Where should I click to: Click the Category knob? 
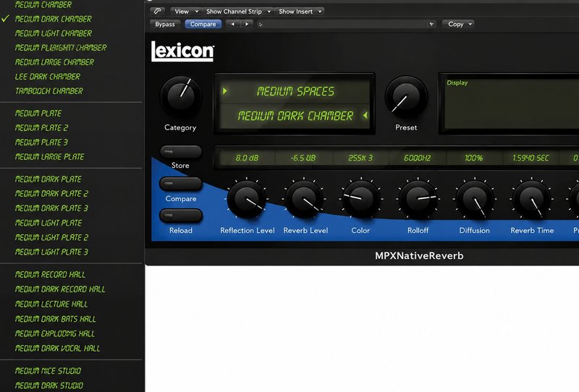(181, 97)
